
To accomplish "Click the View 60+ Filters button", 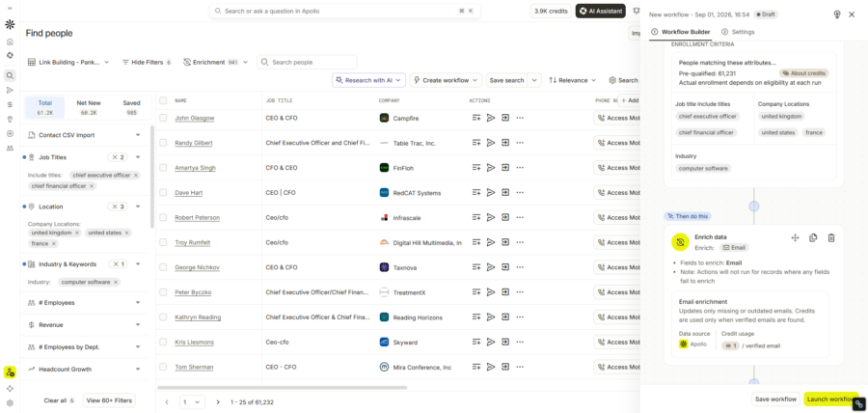I will pos(109,400).
